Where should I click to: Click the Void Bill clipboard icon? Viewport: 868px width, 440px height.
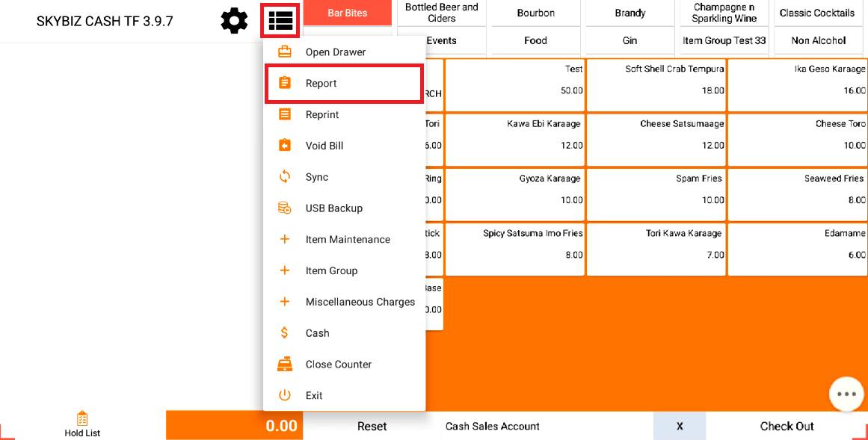(285, 146)
